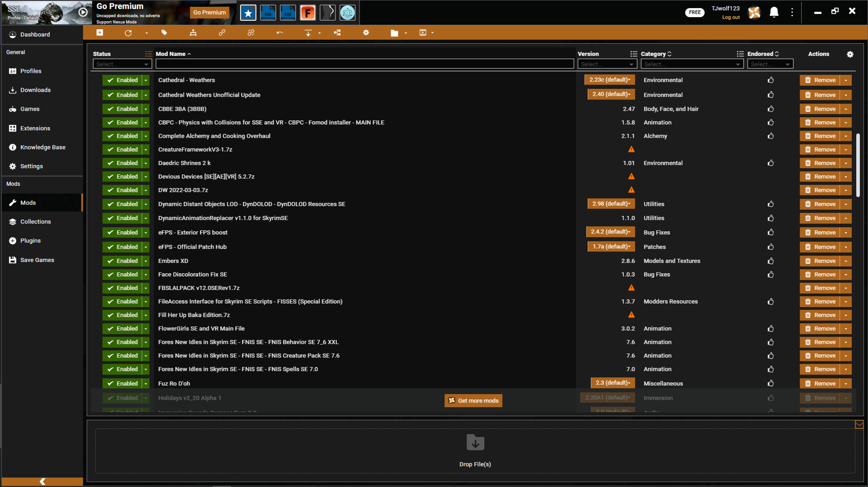Click the Deploy Mods chain-link icon
Screen dimensions: 868x487
coord(222,33)
